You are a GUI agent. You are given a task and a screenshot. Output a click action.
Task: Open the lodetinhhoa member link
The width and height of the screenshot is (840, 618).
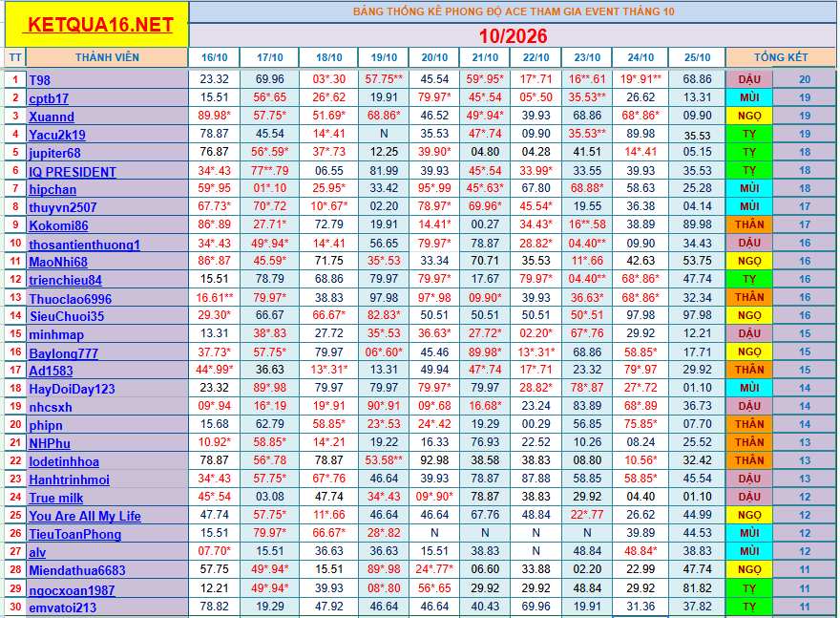pos(64,461)
